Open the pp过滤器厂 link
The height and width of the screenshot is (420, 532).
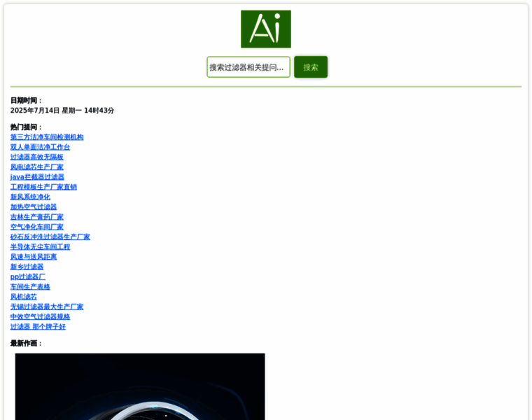[x=28, y=276]
